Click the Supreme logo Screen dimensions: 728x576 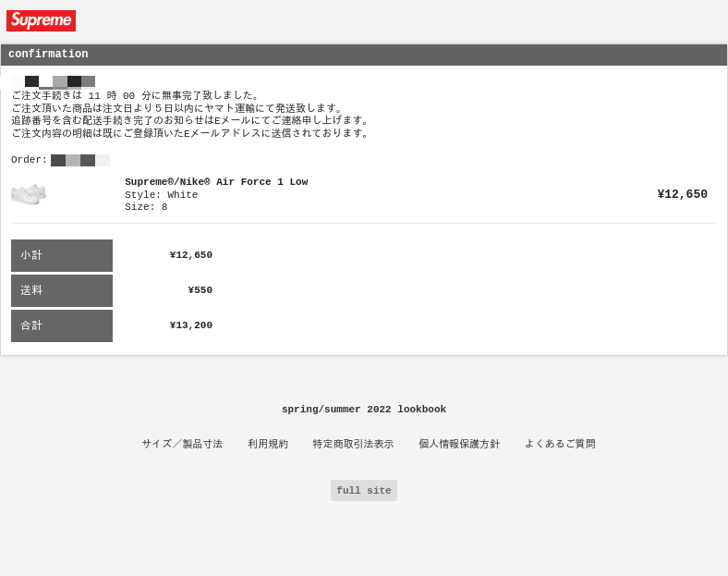(x=41, y=21)
